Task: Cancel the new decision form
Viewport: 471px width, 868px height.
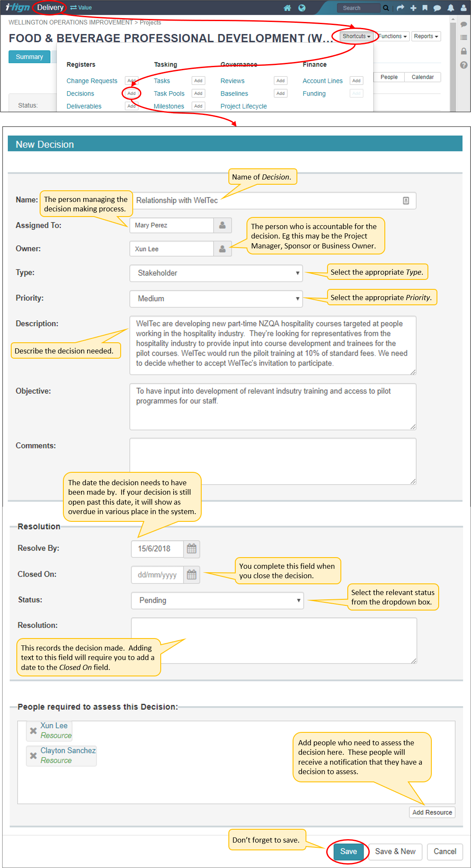Action: (x=445, y=852)
